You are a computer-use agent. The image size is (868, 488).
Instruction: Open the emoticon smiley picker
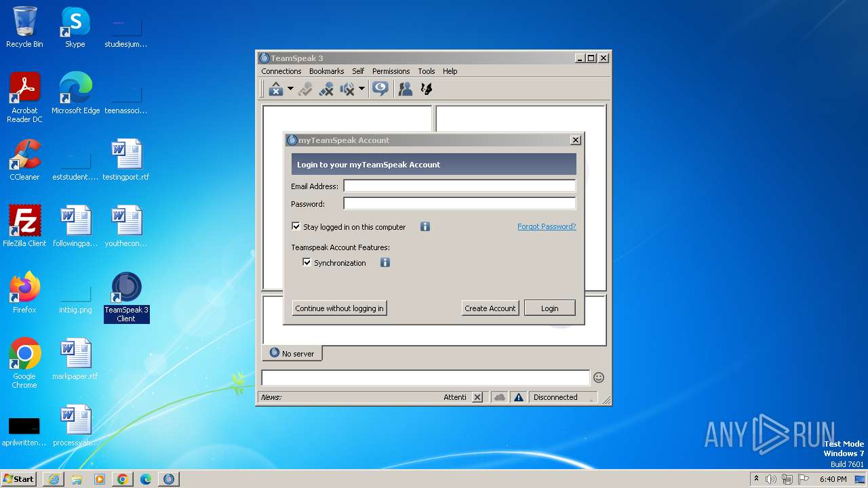coord(599,378)
